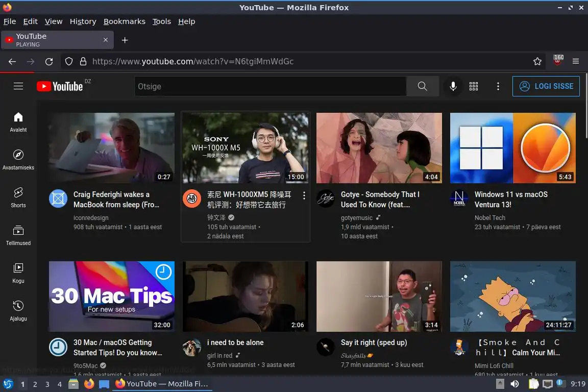Open three-dot menu on Sony WH-1000XM5 video
The image size is (588, 392).
(x=304, y=195)
